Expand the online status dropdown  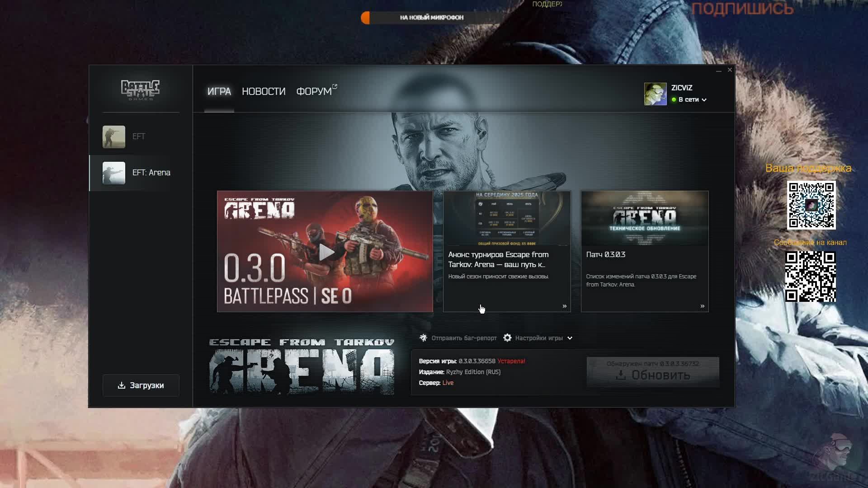(x=704, y=100)
